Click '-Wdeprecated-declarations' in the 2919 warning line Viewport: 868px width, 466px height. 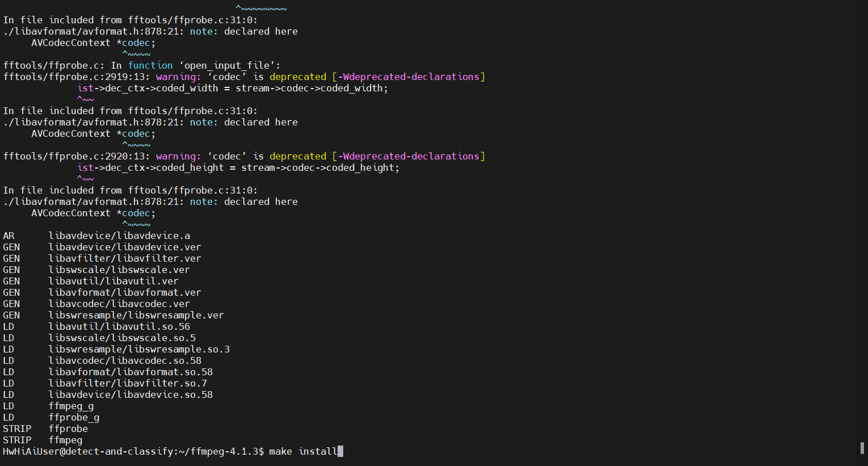tap(408, 77)
